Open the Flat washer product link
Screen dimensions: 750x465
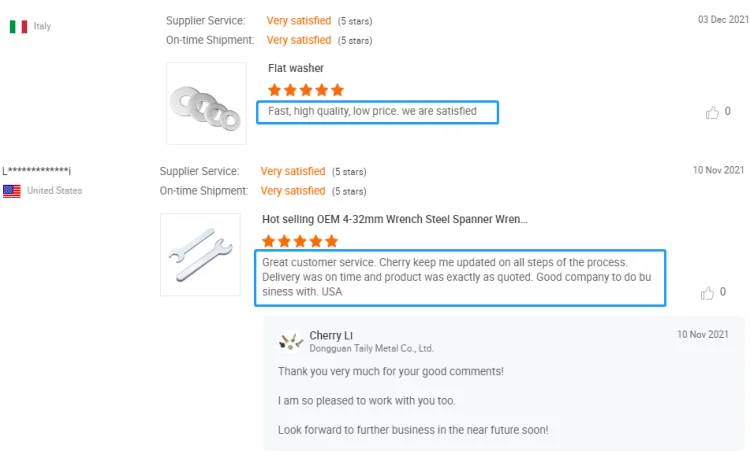pos(296,69)
